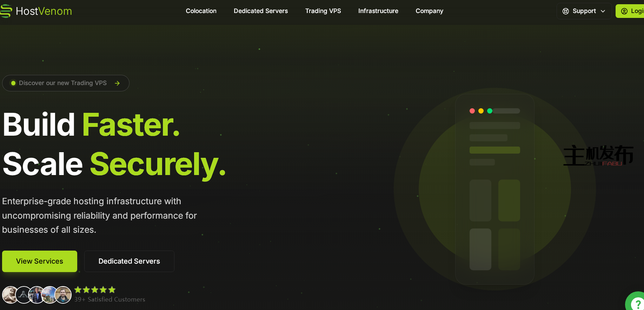Open the Trading VPS nav item
644x310 pixels.
click(323, 11)
